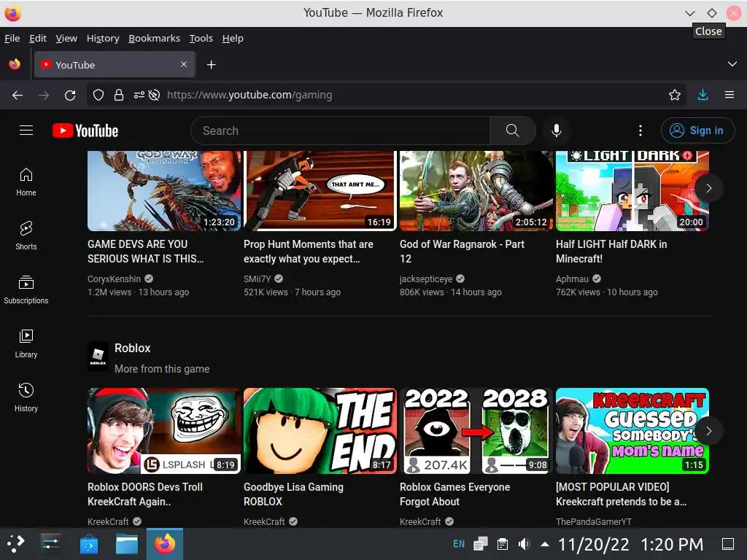The image size is (747, 560).
Task: Show next videos in Roblox row
Action: (708, 431)
